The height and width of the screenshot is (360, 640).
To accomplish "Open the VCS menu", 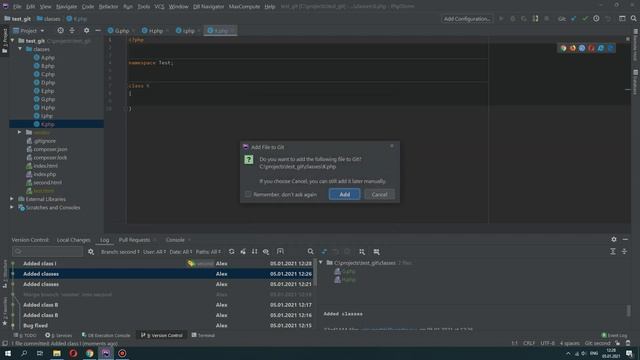I will 159,7.
